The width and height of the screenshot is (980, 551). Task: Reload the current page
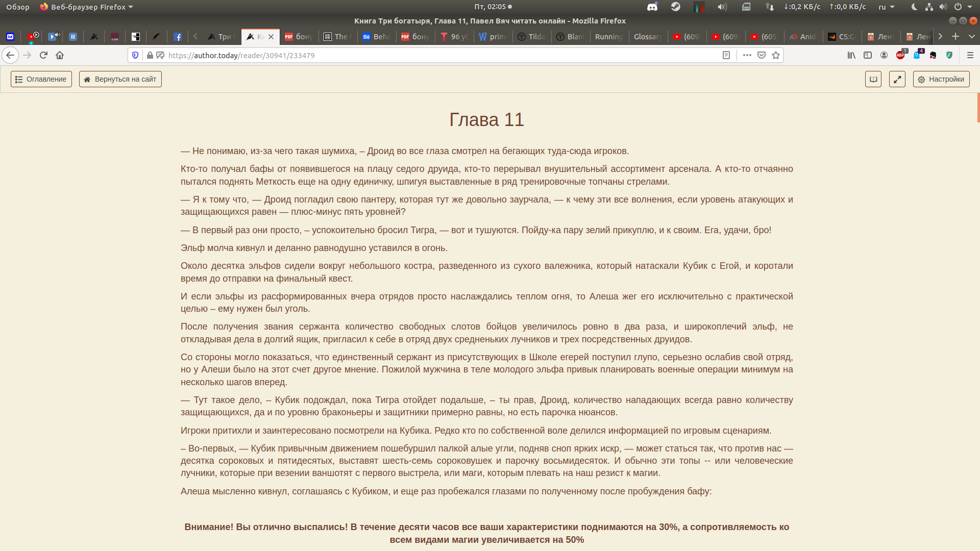43,55
